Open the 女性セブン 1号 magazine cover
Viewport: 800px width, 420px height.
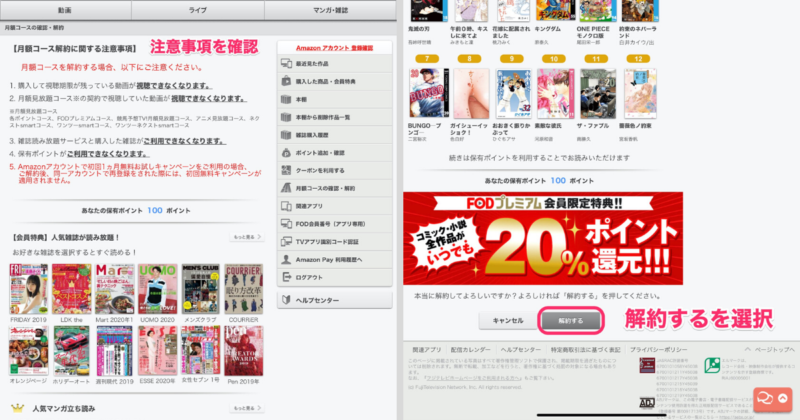(x=201, y=351)
